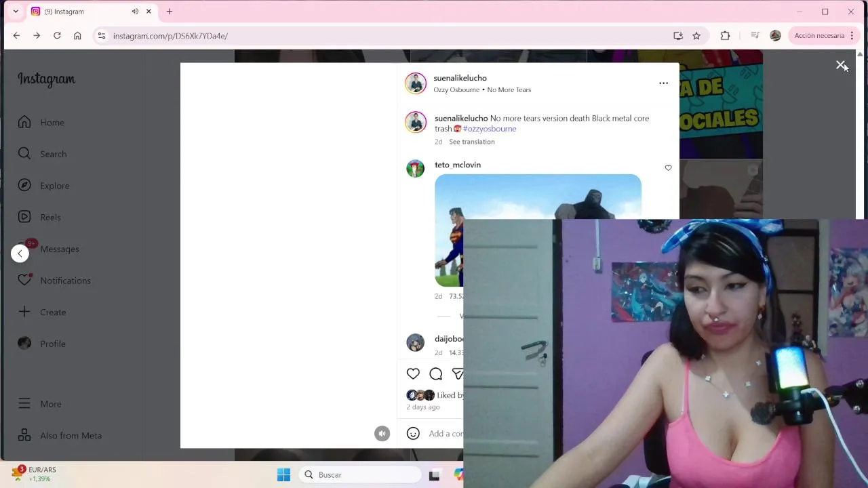Reload the Instagram page
The height and width of the screenshot is (488, 868).
point(57,36)
